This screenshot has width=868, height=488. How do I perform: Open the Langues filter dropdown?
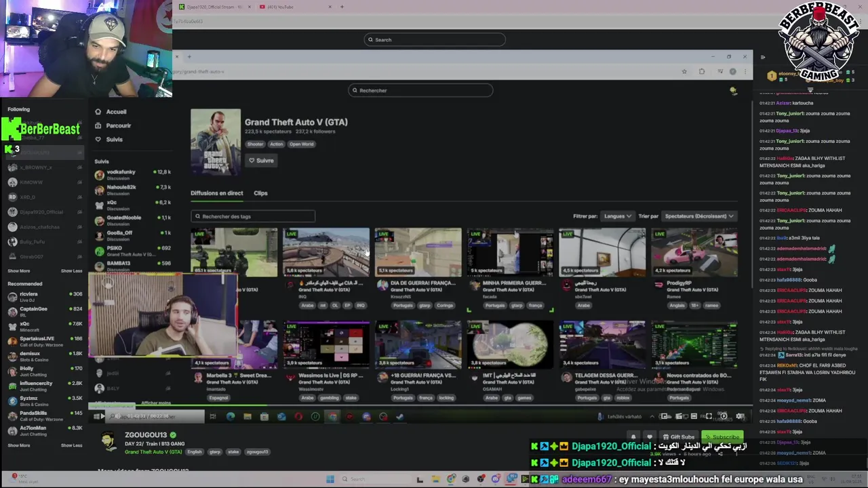click(617, 216)
